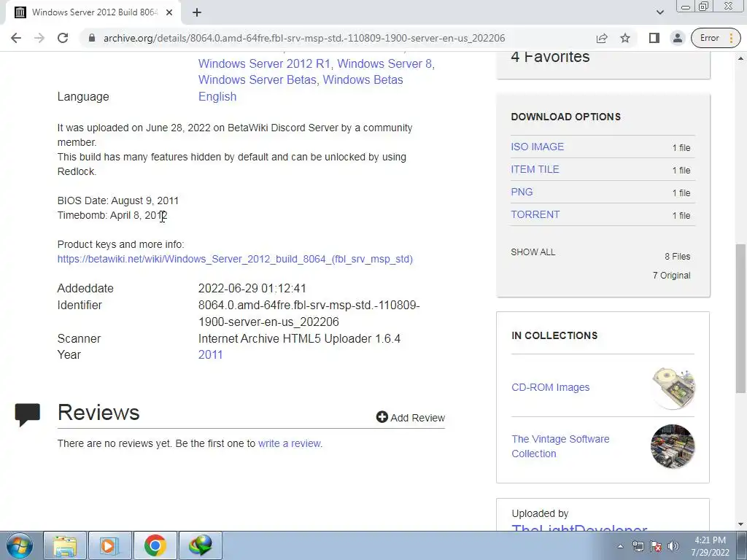Download the ISO IMAGE file

pos(538,147)
